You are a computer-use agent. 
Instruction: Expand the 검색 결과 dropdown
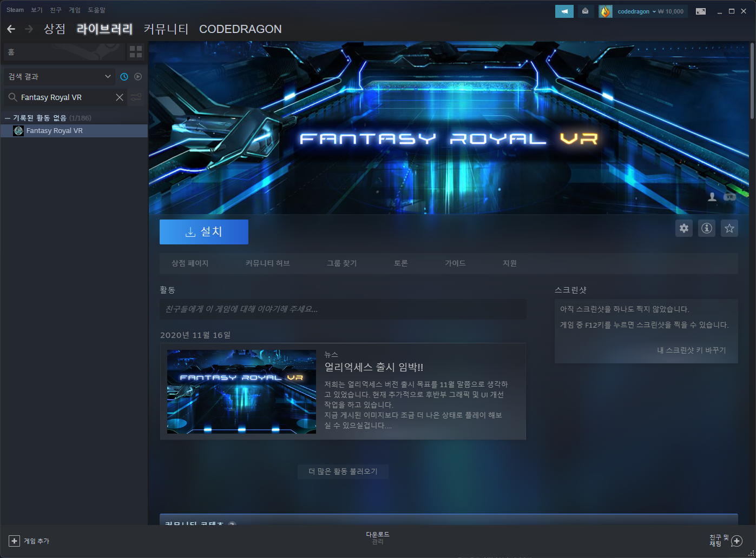tap(59, 77)
